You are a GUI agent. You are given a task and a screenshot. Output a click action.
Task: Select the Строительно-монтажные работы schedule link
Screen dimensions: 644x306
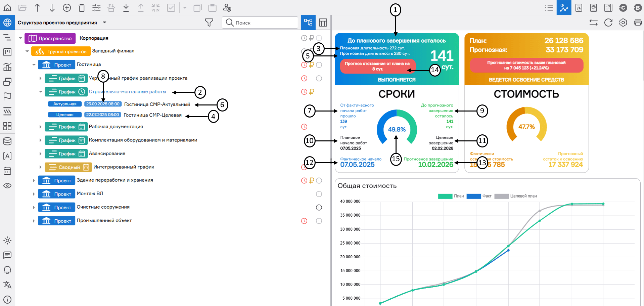pos(127,92)
